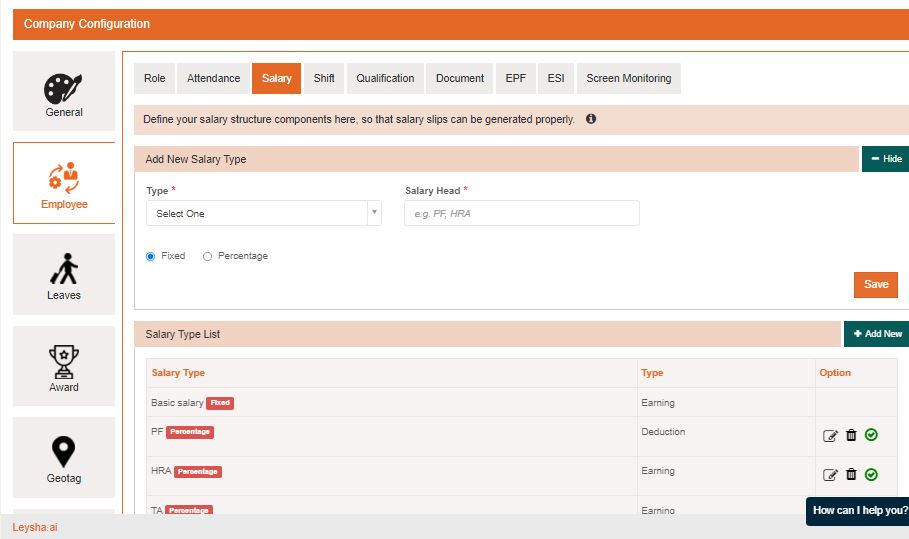The height and width of the screenshot is (539, 909).
Task: Switch to the Document tab
Action: tap(460, 78)
